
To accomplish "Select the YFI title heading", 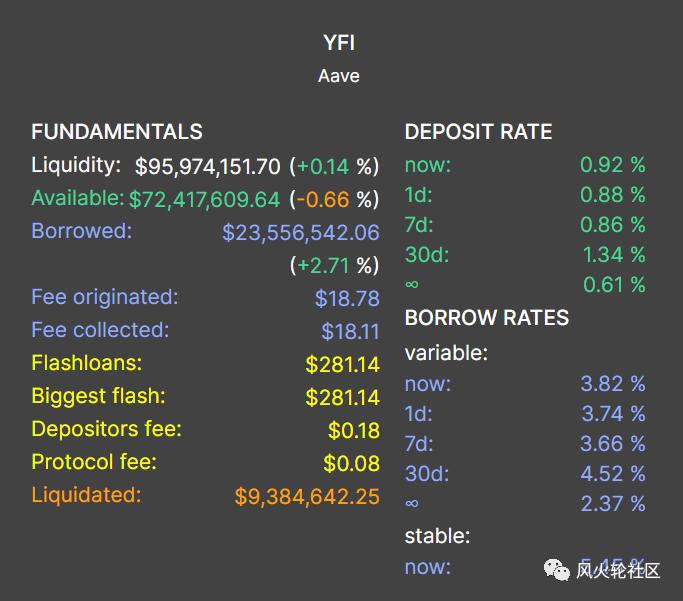I will (339, 43).
